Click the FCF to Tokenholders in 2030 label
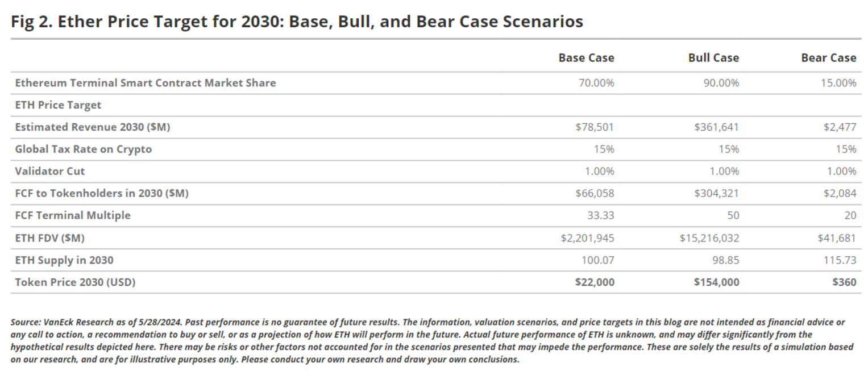This screenshot has width=868, height=371. point(102,193)
